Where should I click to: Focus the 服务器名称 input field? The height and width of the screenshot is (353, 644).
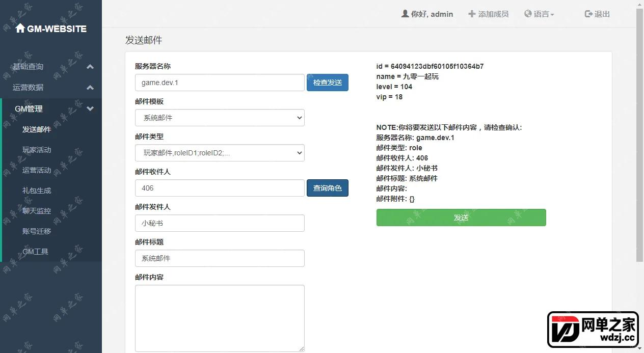pyautogui.click(x=220, y=83)
